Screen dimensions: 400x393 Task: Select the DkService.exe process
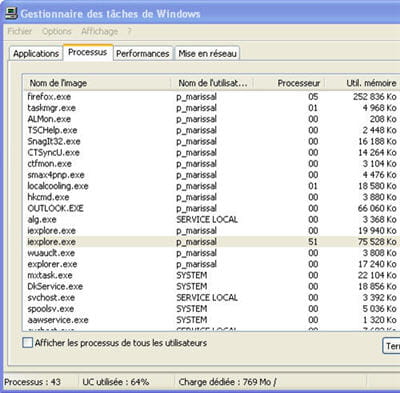click(x=211, y=286)
